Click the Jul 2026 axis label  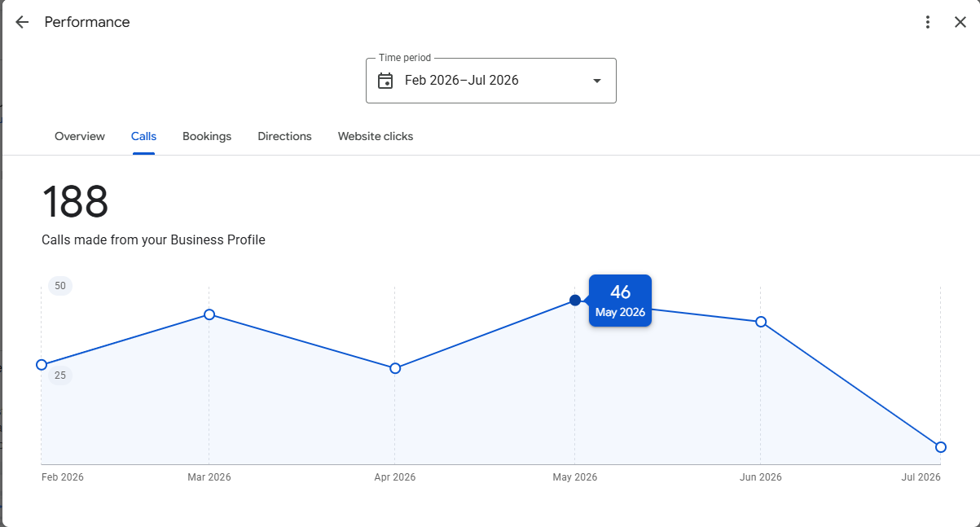[x=921, y=477]
